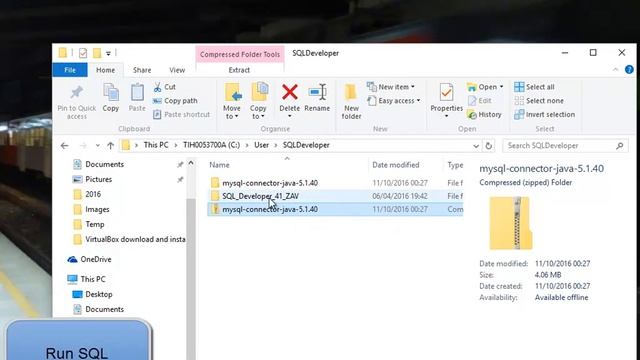Open Easy access dropdown
The image size is (640, 360).
[x=394, y=101]
